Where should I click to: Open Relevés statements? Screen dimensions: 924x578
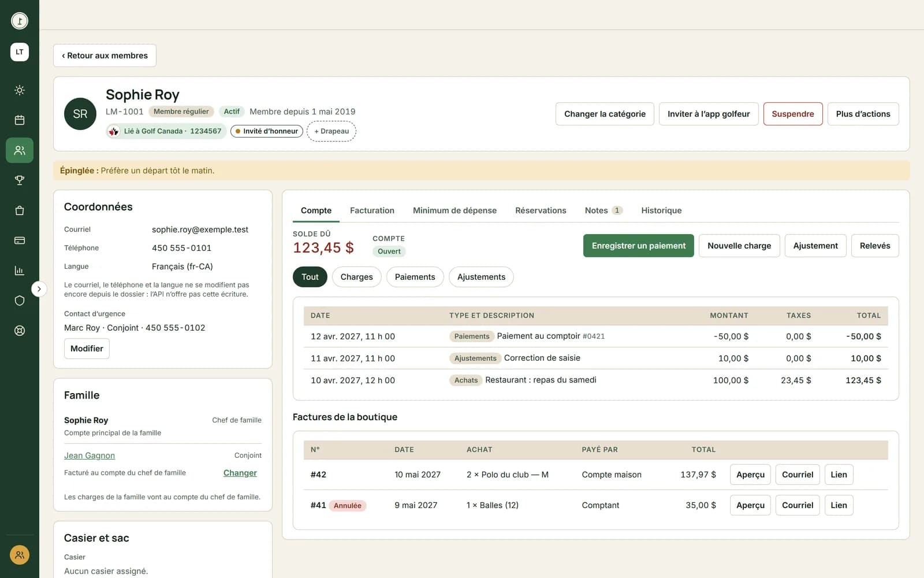coord(875,246)
